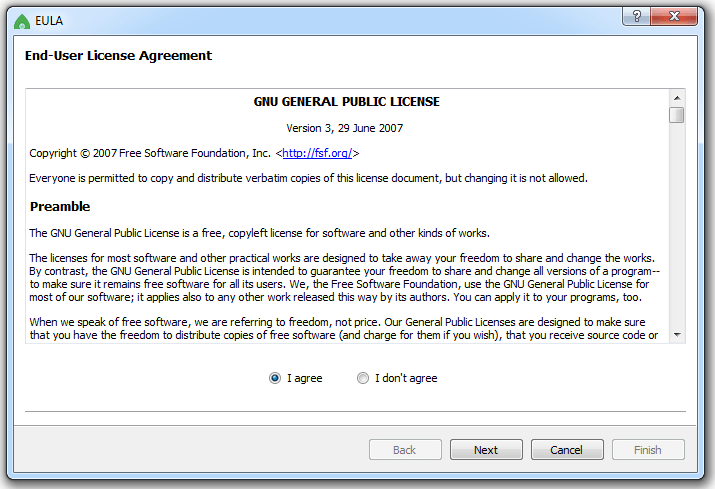Screen dimensions: 715x489
Task: Select the "I agree" radio button
Action: pyautogui.click(x=275, y=378)
